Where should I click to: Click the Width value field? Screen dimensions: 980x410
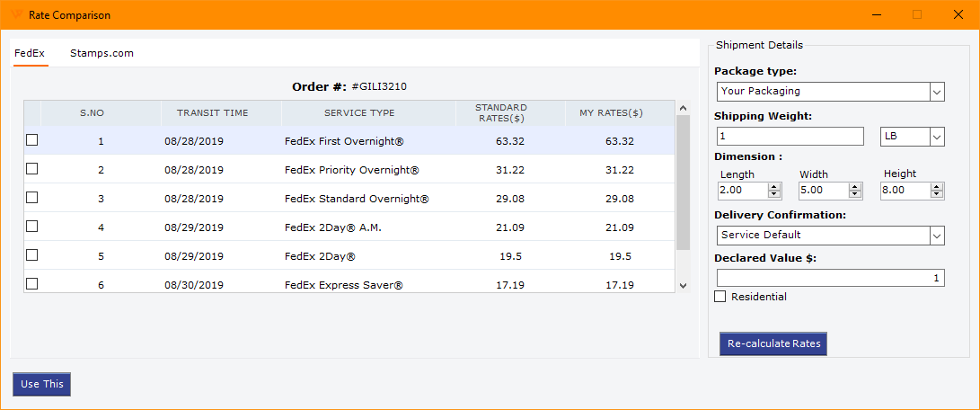point(824,191)
